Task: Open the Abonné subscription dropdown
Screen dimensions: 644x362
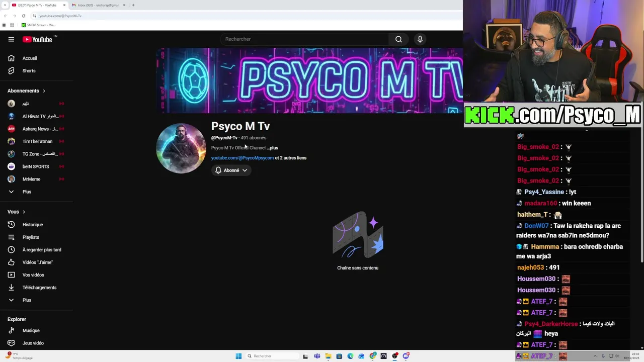Action: tap(231, 170)
